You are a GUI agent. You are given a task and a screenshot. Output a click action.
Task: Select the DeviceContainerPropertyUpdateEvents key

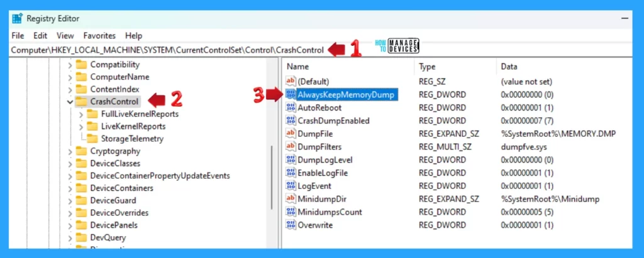pos(160,176)
